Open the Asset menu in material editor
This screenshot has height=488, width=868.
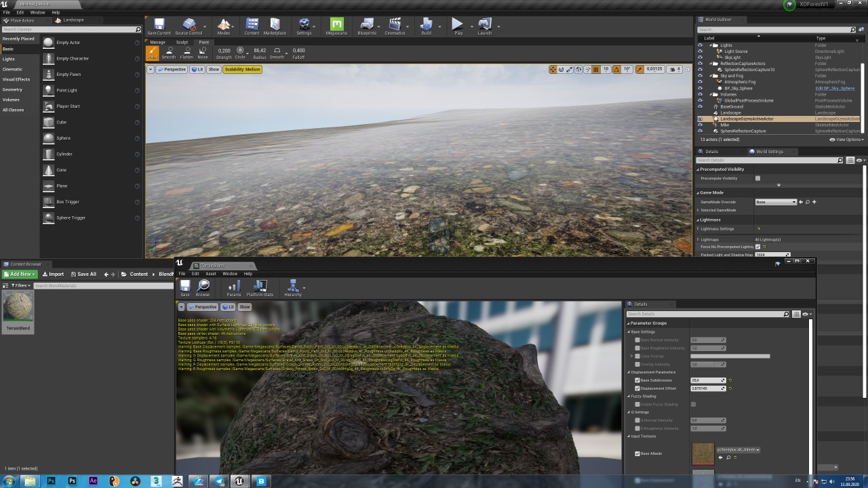211,274
